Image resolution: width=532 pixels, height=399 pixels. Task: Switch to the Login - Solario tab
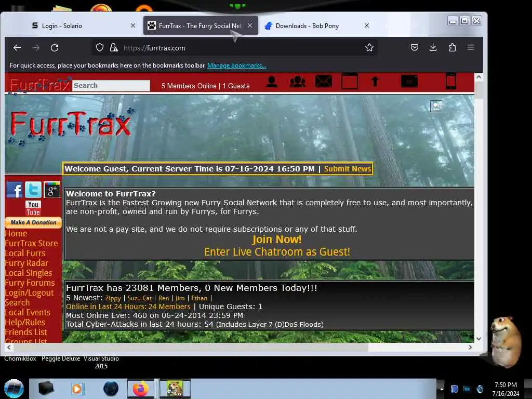pos(84,26)
